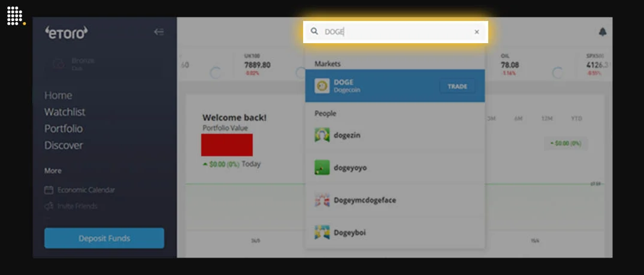
Task: Open the Dogeymcdogeface profile
Action: click(395, 200)
